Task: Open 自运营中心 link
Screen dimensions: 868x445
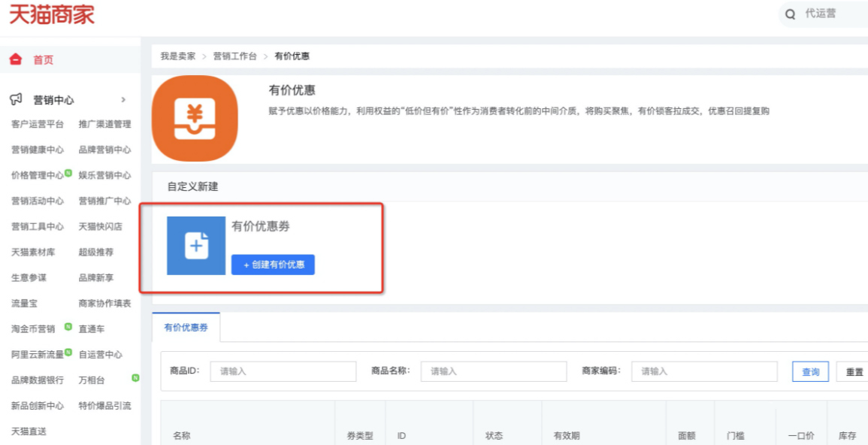Action: [100, 355]
